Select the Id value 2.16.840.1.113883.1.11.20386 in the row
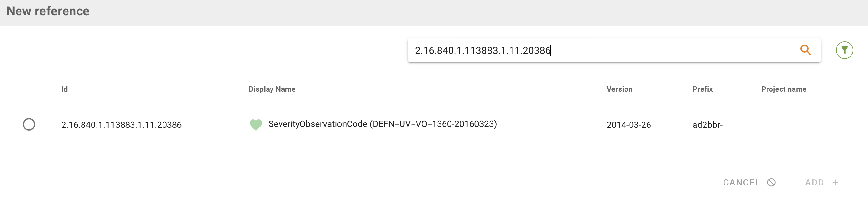Image resolution: width=868 pixels, height=197 pixels. [121, 124]
